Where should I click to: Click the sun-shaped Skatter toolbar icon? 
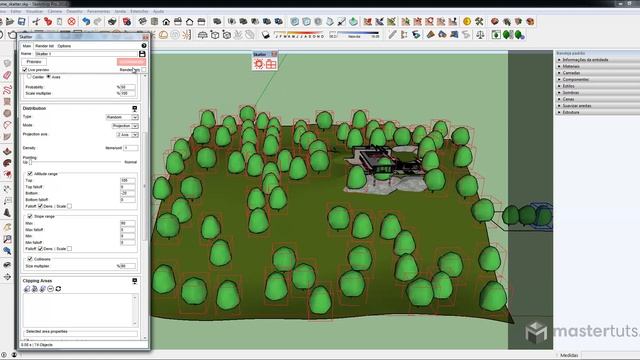[258, 64]
